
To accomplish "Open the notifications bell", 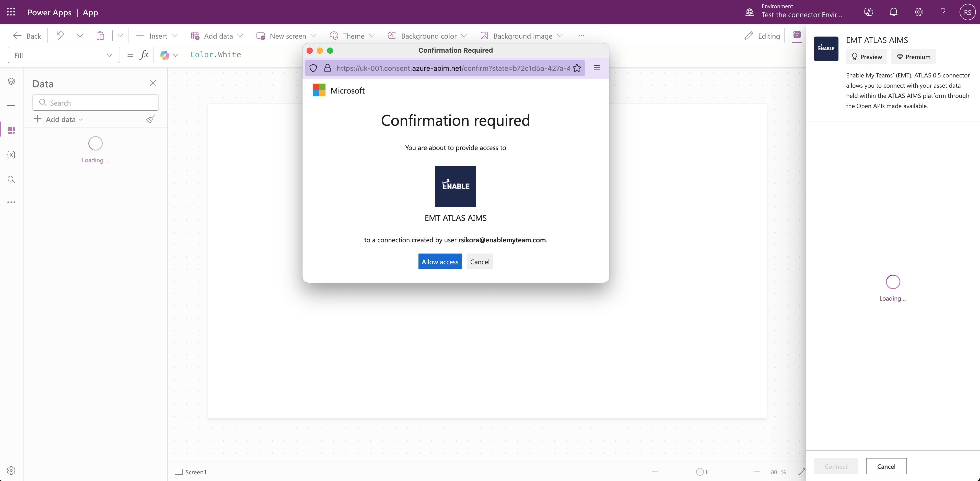I will [x=893, y=12].
